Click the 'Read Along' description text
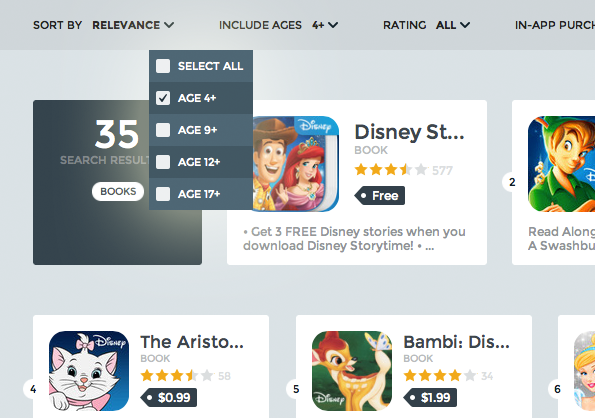This screenshot has height=418, width=595. [562, 239]
